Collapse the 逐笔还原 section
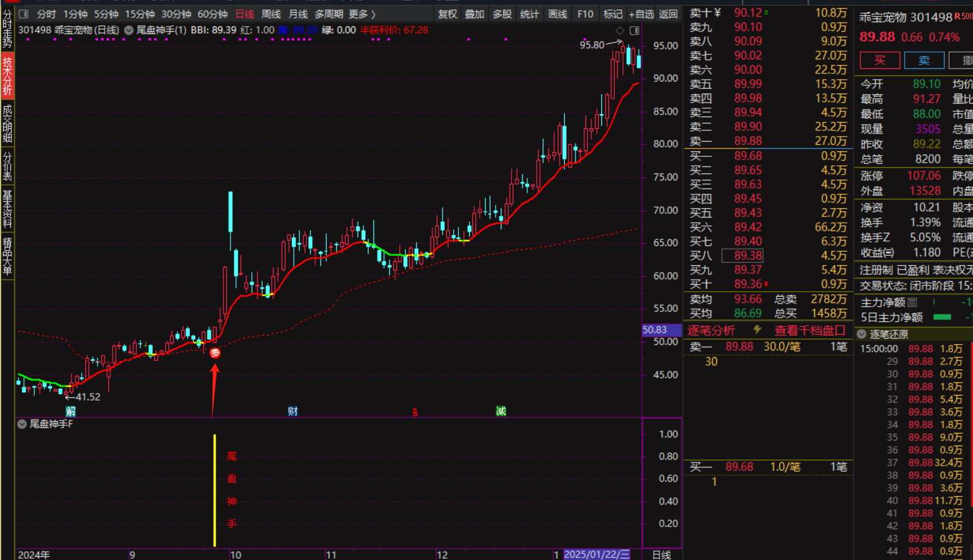 tap(862, 334)
